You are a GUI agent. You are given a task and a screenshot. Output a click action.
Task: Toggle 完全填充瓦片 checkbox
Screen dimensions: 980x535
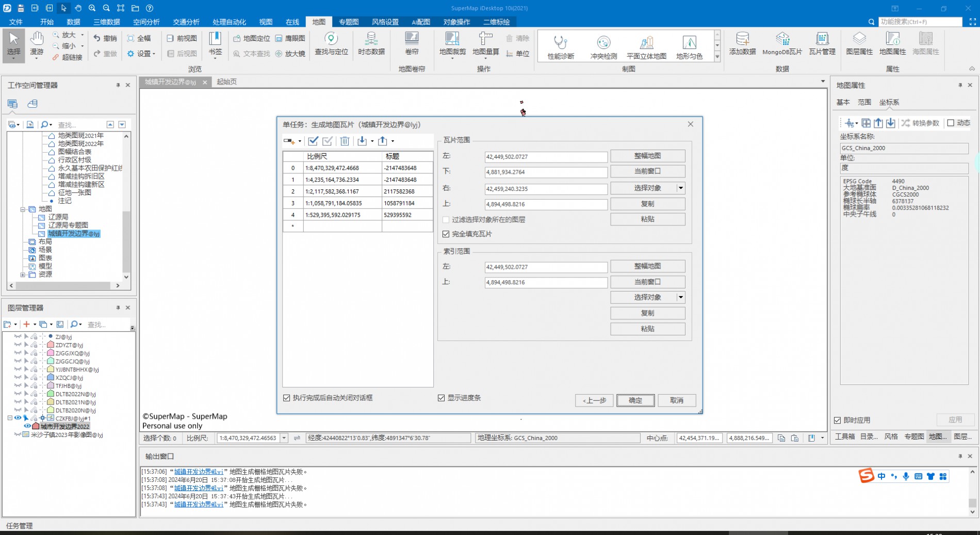446,234
